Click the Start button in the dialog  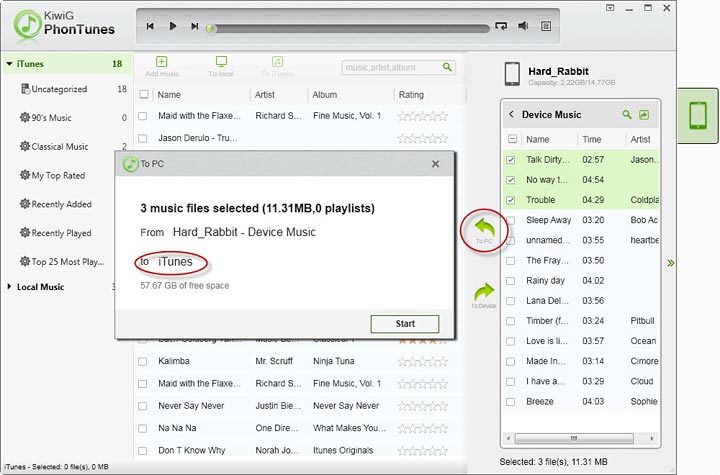pyautogui.click(x=405, y=324)
